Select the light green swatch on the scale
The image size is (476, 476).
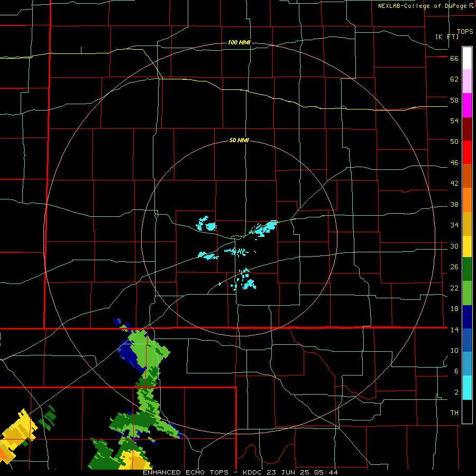click(467, 293)
